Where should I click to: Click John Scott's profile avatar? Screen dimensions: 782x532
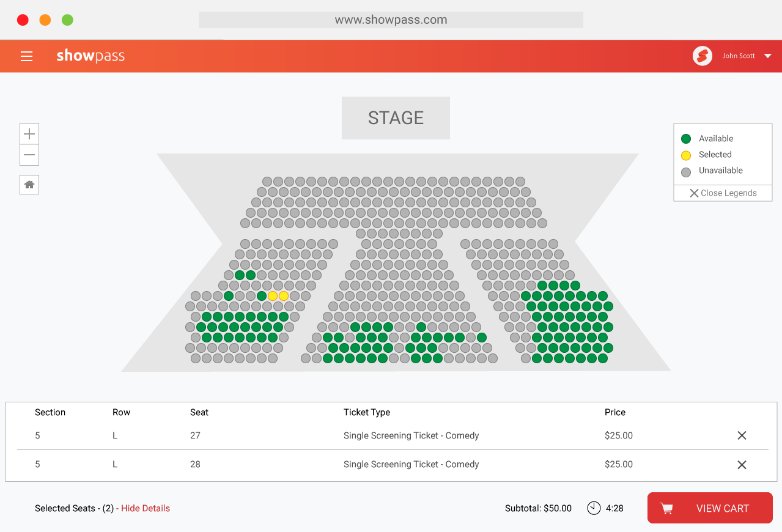tap(702, 56)
